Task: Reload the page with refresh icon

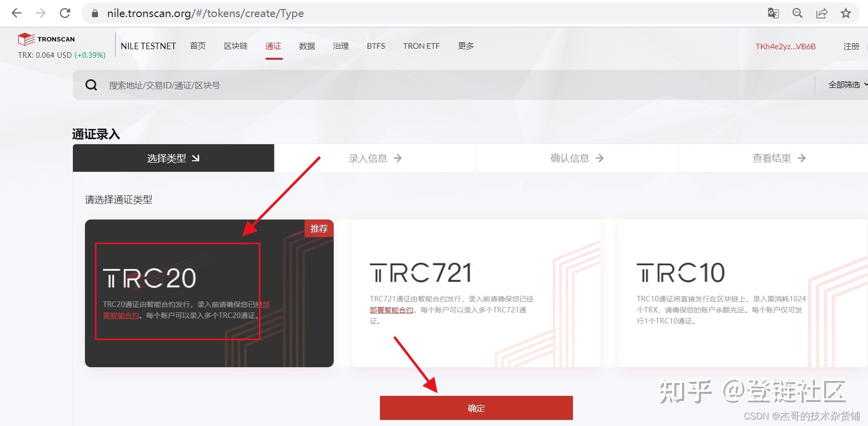Action: [x=65, y=13]
